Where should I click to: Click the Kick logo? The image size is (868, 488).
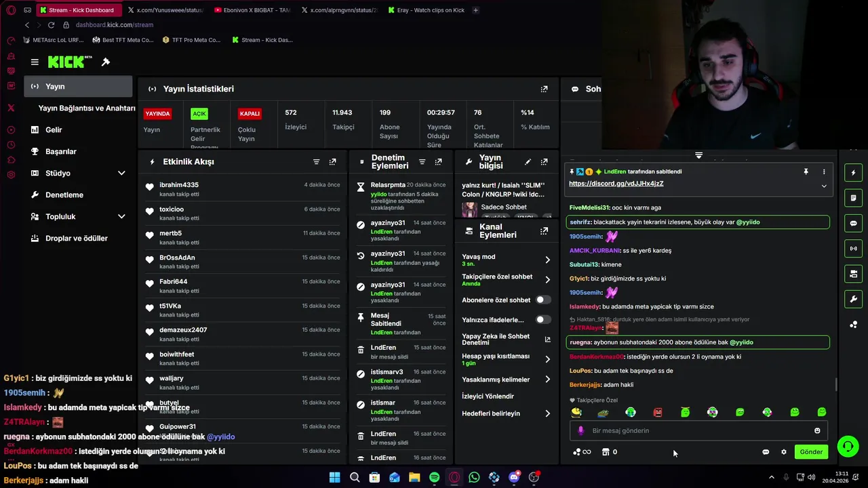[70, 62]
